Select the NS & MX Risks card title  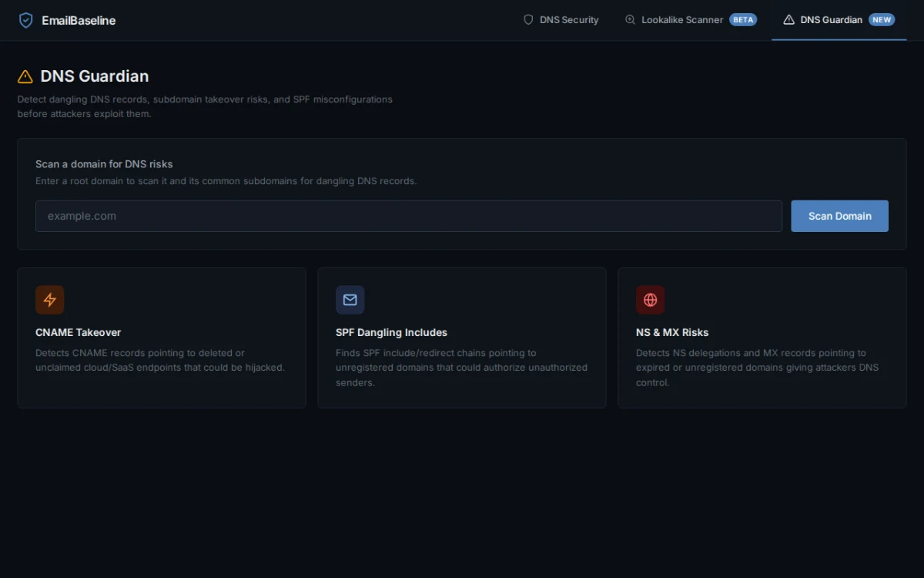coord(672,332)
